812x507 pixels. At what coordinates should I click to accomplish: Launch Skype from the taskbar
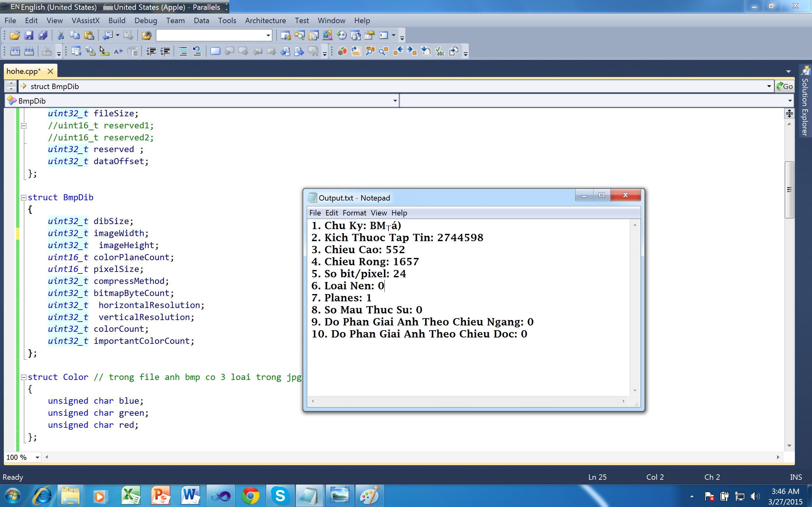280,496
